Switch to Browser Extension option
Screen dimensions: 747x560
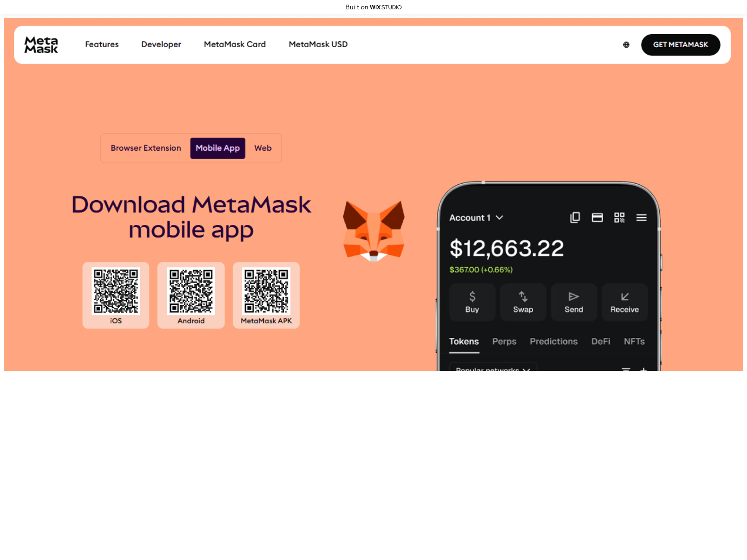[146, 148]
